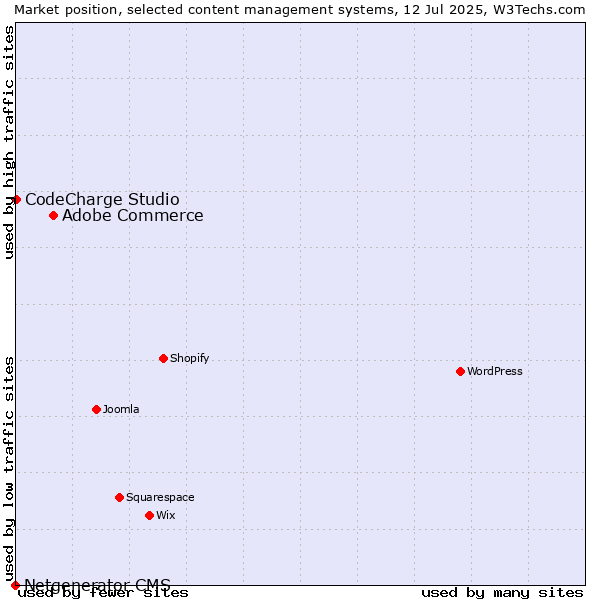The width and height of the screenshot is (600, 600).
Task: Click the Adobe Commerce label text
Action: tap(133, 215)
